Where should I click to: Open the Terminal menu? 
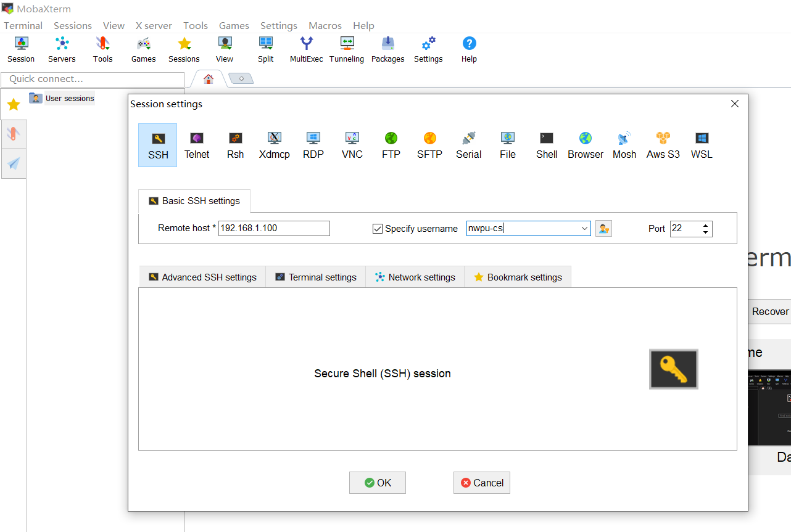click(x=23, y=25)
